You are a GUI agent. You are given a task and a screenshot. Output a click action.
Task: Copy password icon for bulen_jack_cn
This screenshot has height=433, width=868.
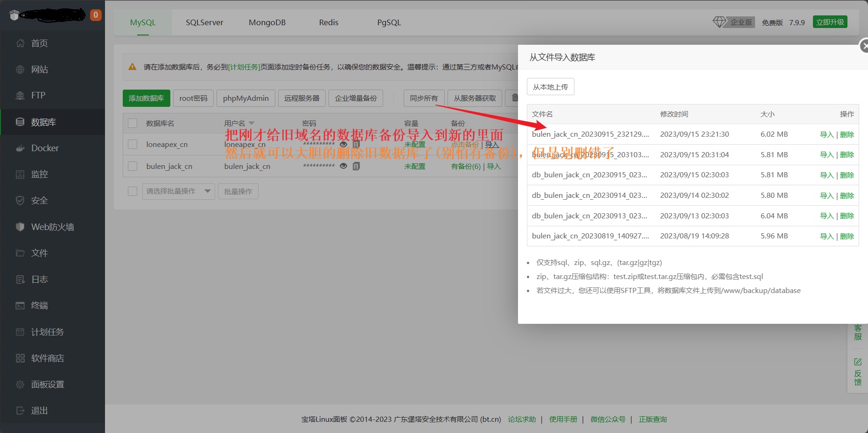pyautogui.click(x=356, y=166)
